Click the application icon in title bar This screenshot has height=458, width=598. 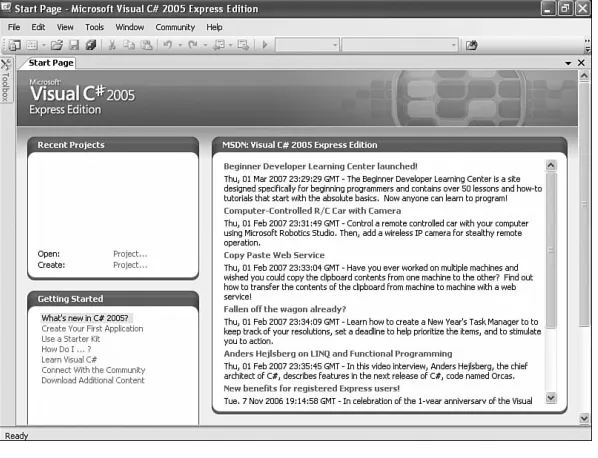pos(6,7)
